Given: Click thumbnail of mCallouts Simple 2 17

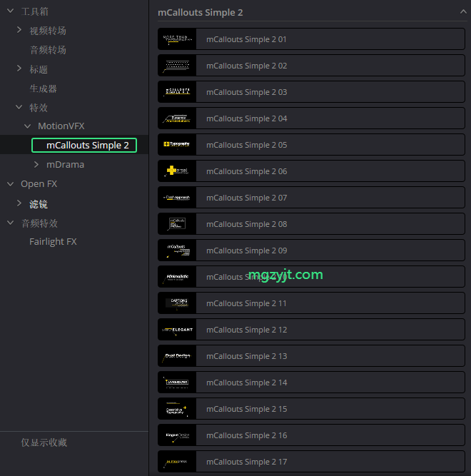Looking at the screenshot, I should (177, 462).
